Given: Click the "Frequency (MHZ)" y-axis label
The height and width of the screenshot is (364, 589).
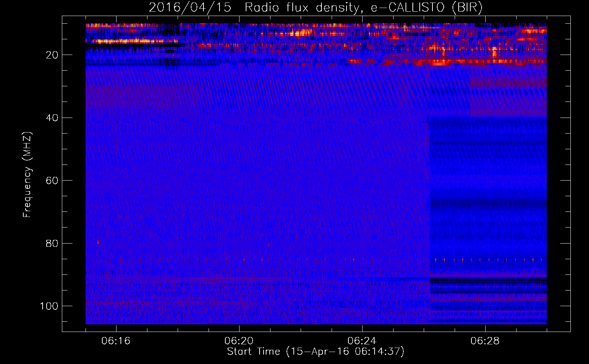Looking at the screenshot, I should coord(27,175).
